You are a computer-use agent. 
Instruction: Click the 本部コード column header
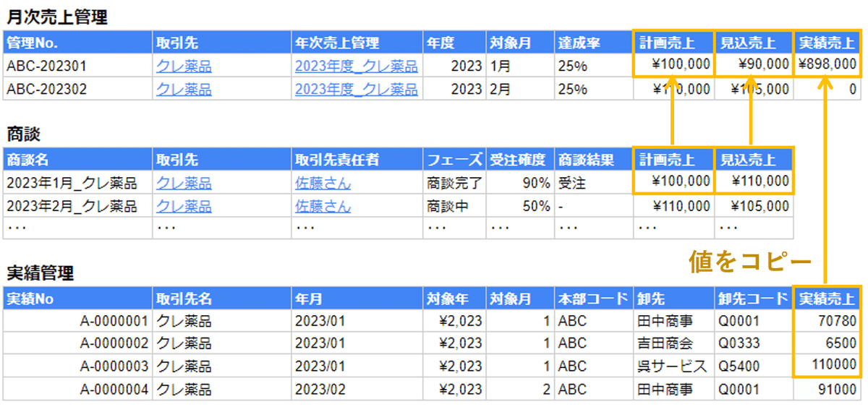(593, 298)
